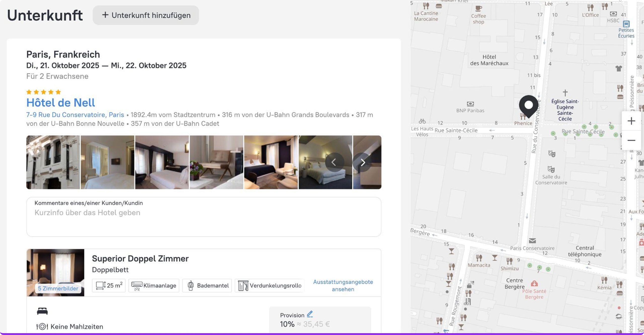Open the hotel facade photo thumbnail

pos(53,162)
